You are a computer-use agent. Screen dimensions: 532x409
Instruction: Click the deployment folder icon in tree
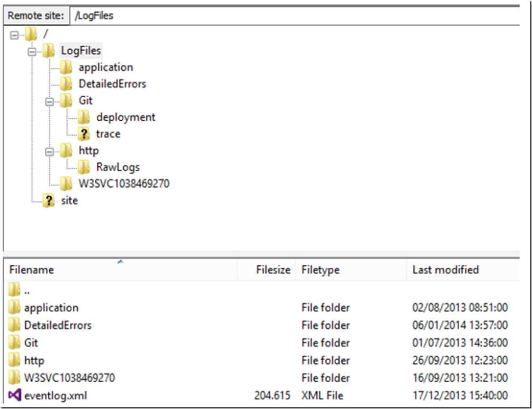[x=84, y=117]
